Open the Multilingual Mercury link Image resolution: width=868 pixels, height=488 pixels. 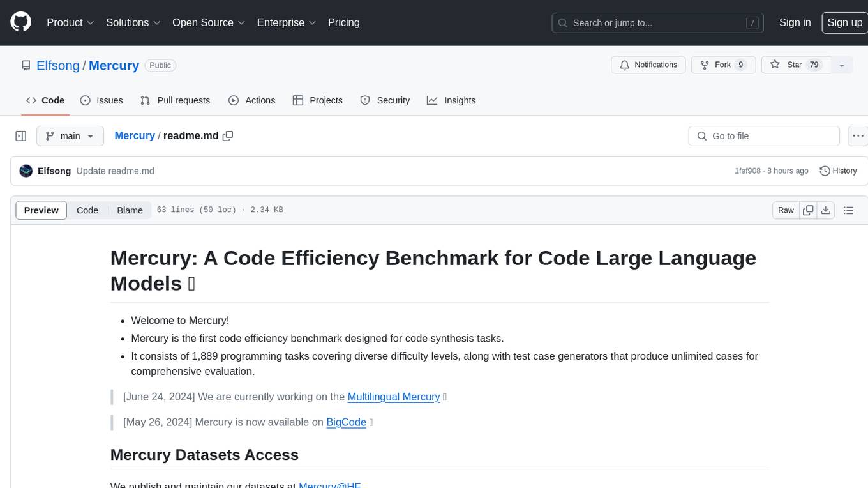pos(394,397)
